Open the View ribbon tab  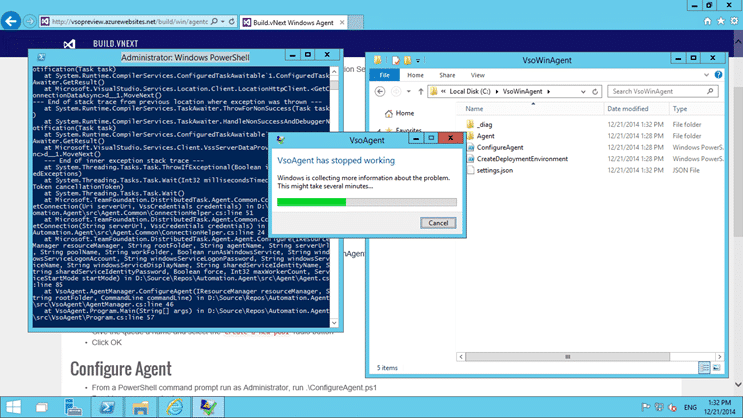coord(478,75)
